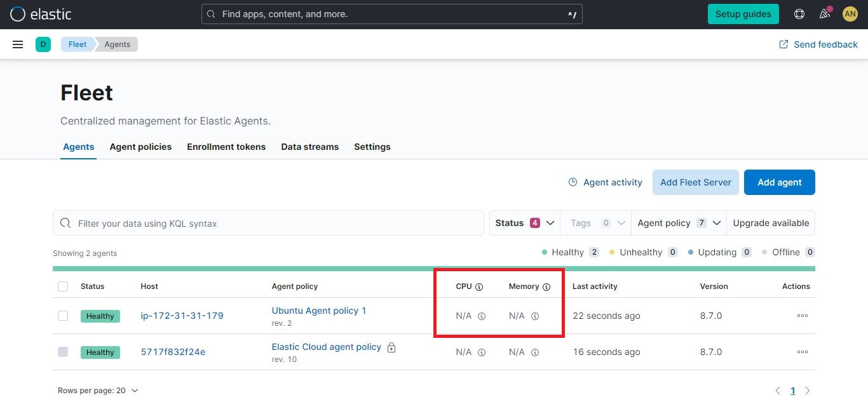Open actions menu for ip-172-31-31-179 agent

pyautogui.click(x=801, y=316)
